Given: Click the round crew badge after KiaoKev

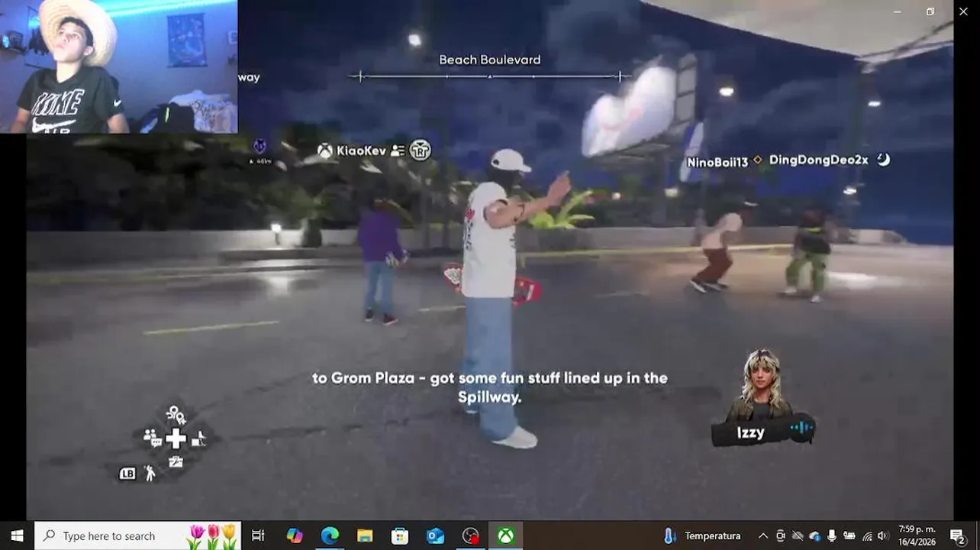Looking at the screenshot, I should pyautogui.click(x=421, y=150).
